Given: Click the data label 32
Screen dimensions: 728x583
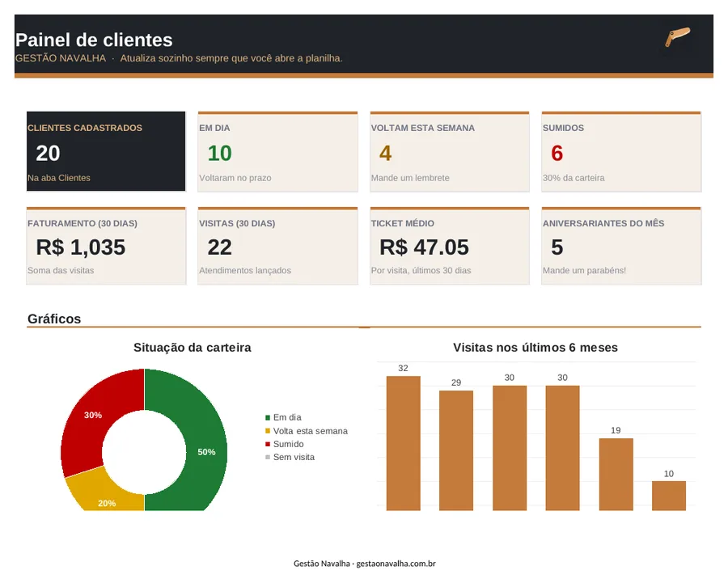Looking at the screenshot, I should 403,368.
